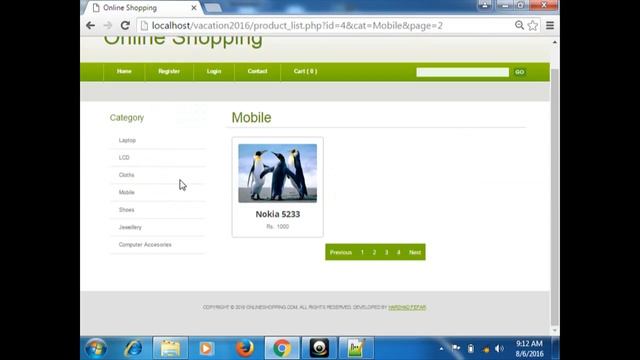Open the Windows Start button
Image resolution: width=640 pixels, height=360 pixels.
click(x=96, y=348)
